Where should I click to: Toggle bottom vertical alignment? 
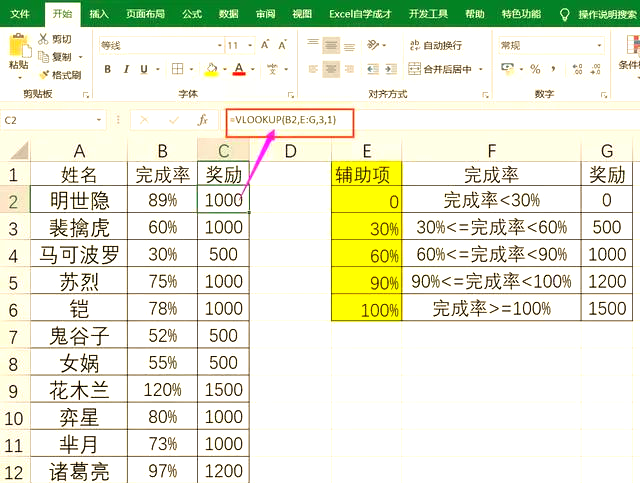[x=349, y=47]
